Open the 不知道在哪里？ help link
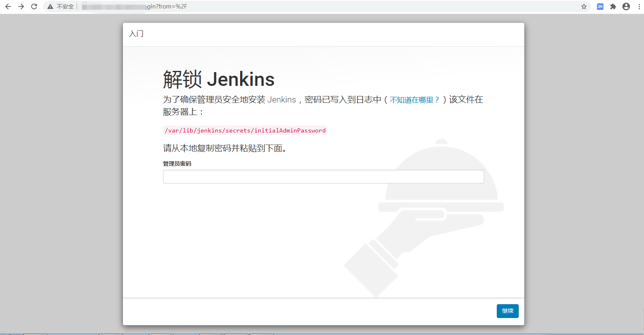Viewport: 644px width, 335px height. pyautogui.click(x=414, y=100)
